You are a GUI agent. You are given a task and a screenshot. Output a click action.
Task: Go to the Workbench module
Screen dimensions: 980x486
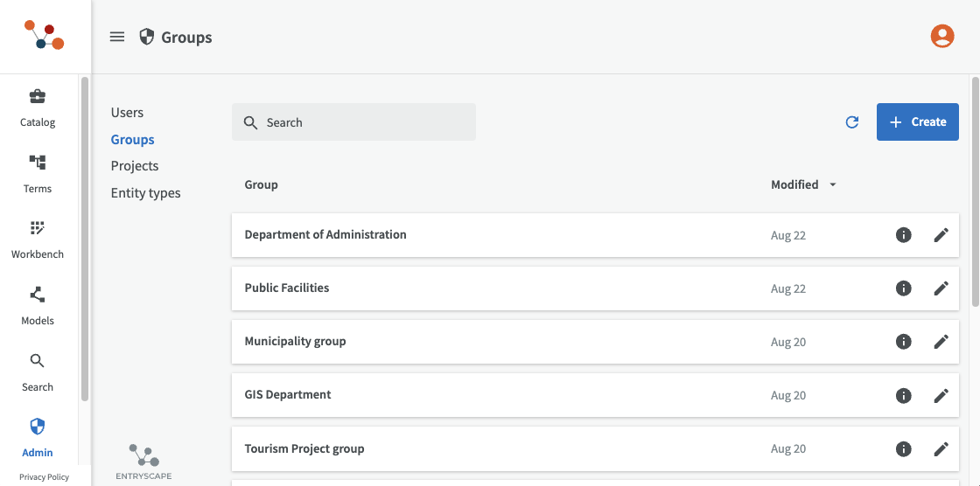[x=38, y=240]
